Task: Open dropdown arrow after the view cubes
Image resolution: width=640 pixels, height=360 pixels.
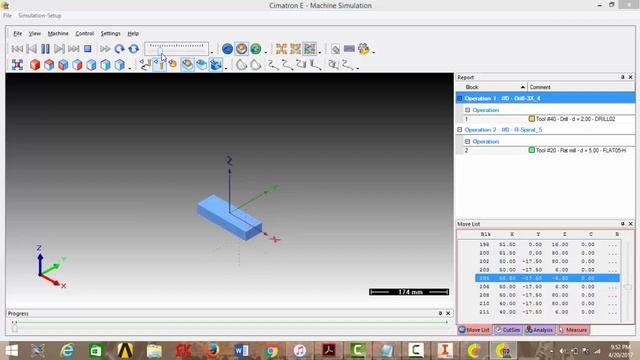Action: [x=129, y=68]
